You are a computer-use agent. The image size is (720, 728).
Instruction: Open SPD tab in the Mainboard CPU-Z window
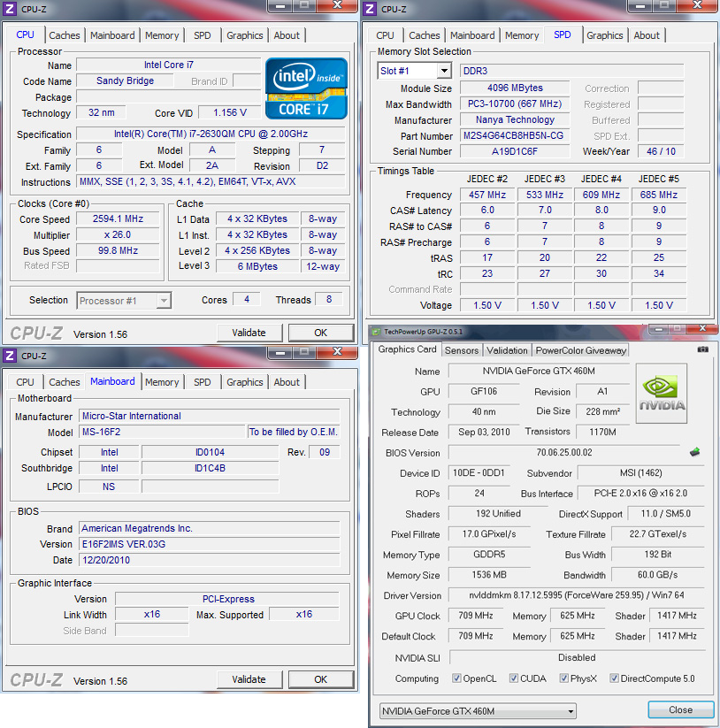tap(202, 382)
